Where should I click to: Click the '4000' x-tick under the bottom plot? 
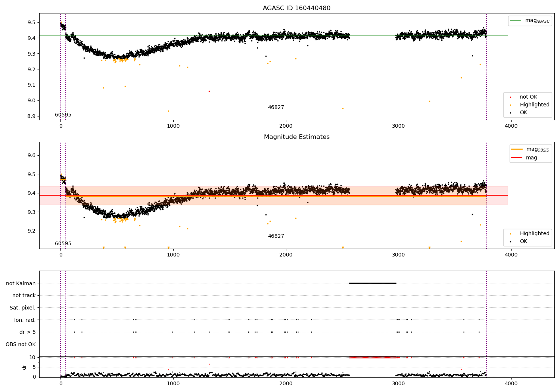pos(511,383)
